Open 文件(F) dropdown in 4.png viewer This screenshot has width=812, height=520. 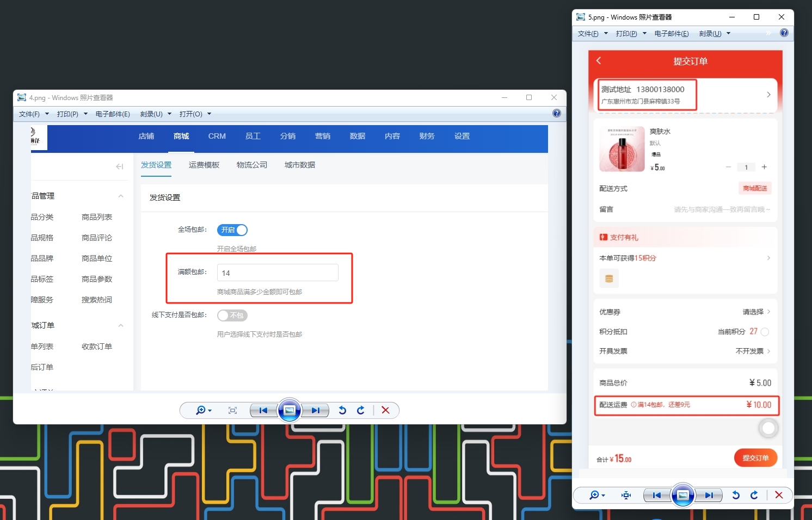coord(33,114)
